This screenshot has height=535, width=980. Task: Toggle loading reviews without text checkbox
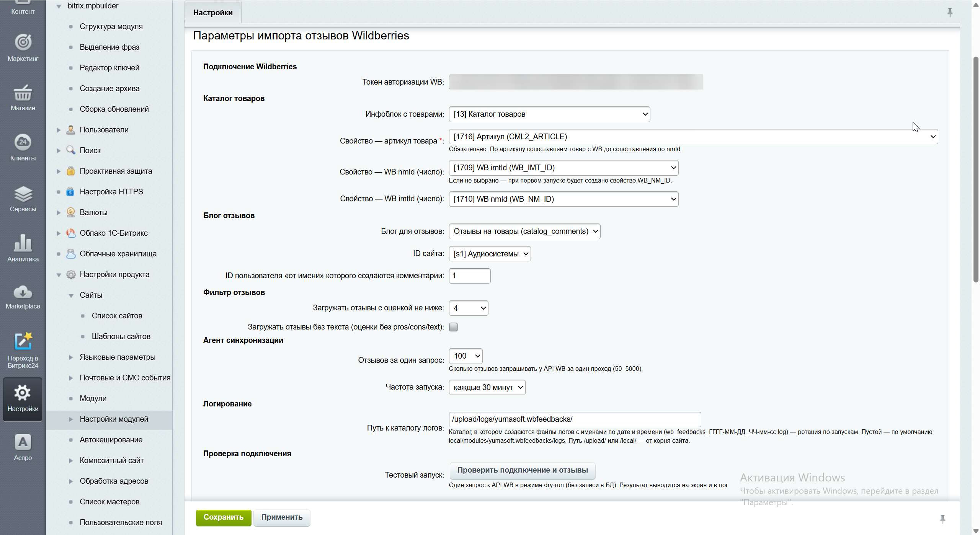[x=453, y=327]
